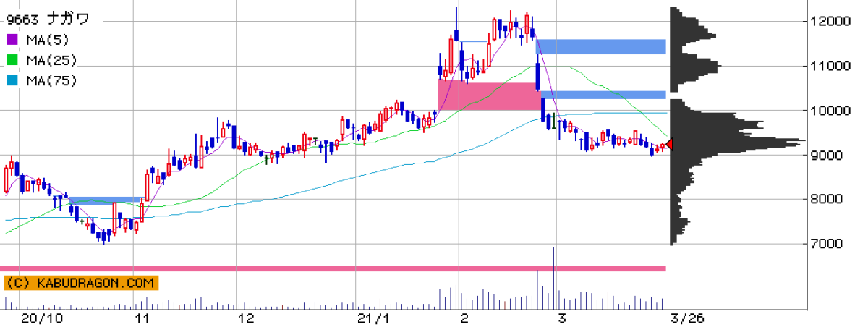This screenshot has width=868, height=327.
Task: Select the MA(75) legend label
Action: (x=51, y=81)
